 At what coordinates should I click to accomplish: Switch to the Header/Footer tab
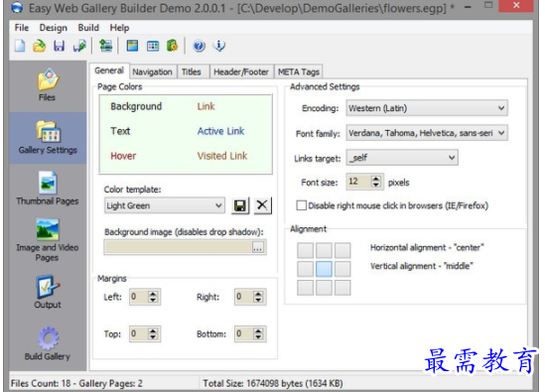coord(241,71)
